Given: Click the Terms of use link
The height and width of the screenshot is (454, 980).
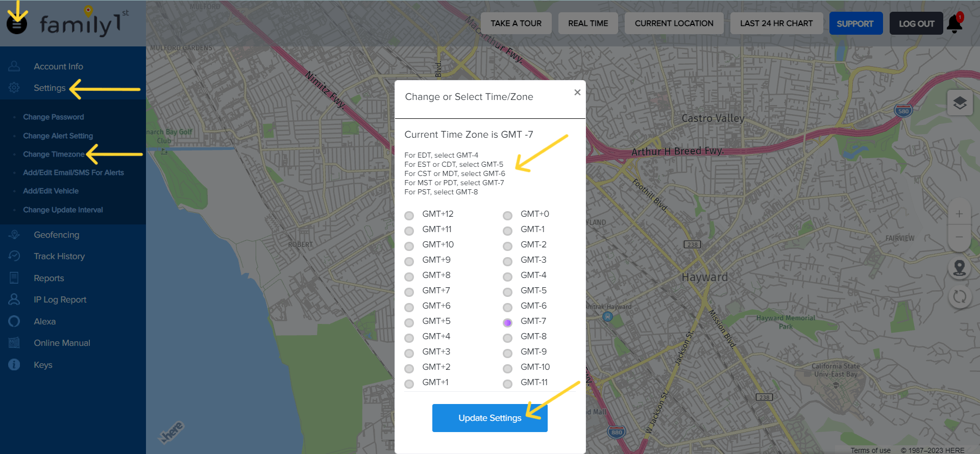Looking at the screenshot, I should tap(870, 450).
